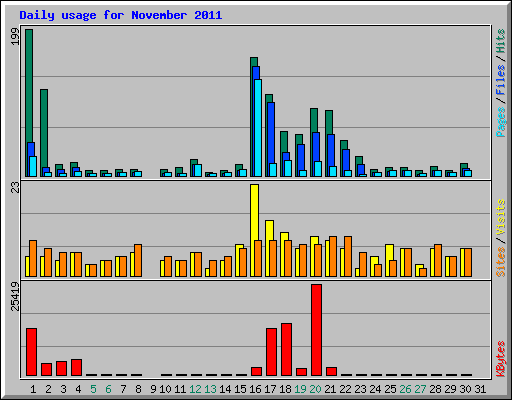Click the 'KBytes' legend label
512x400 pixels.
(x=500, y=359)
